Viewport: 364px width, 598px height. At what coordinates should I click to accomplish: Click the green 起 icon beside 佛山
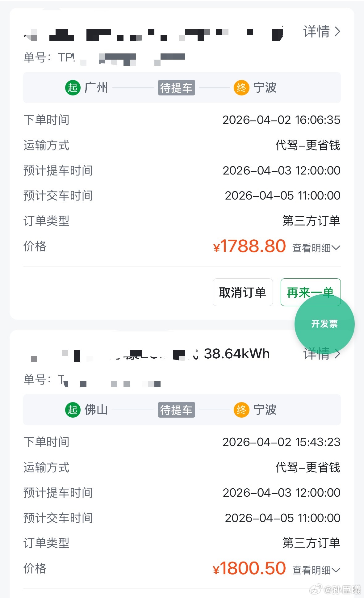[x=73, y=410]
